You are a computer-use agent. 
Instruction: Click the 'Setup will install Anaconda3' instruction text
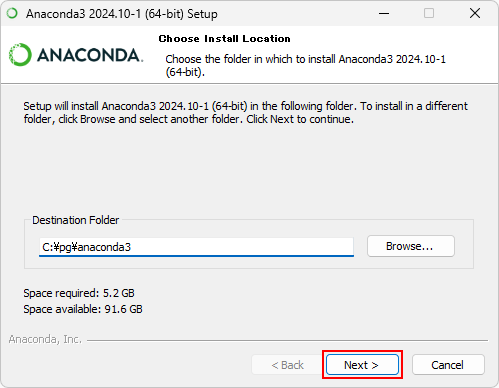click(x=245, y=112)
